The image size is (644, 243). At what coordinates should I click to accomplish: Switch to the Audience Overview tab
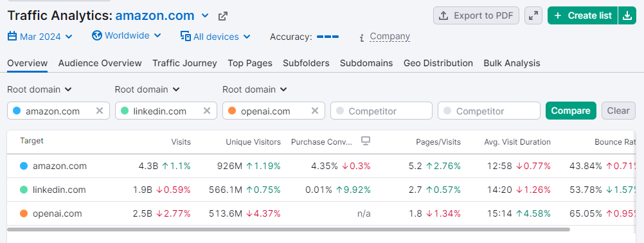tap(100, 63)
